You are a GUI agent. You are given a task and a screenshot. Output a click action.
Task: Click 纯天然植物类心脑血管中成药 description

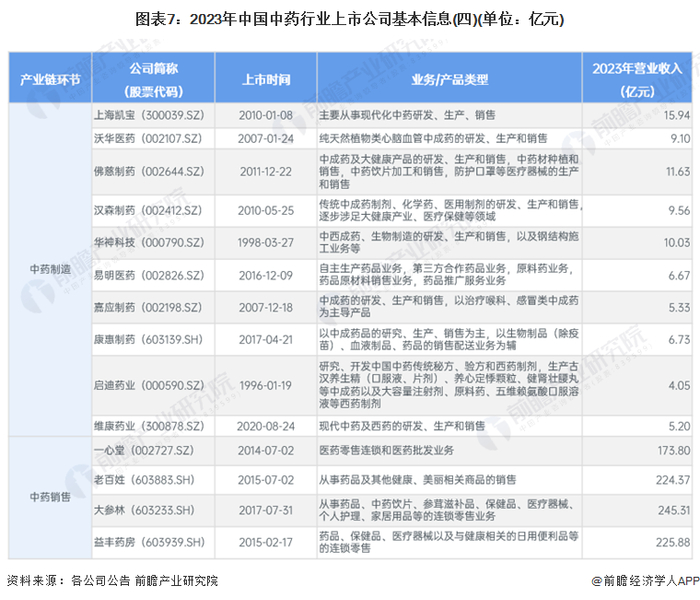click(433, 139)
